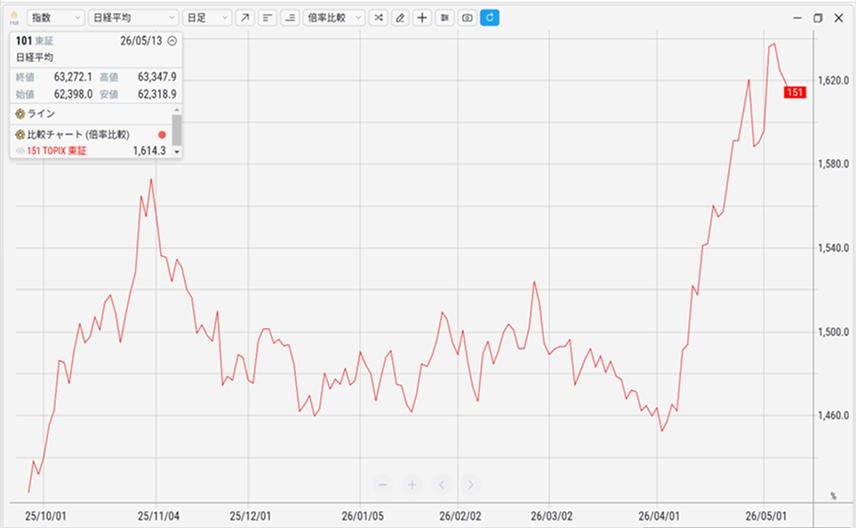This screenshot has height=528, width=856.
Task: Click the 1,614.3 TOPIX value
Action: coord(150,151)
